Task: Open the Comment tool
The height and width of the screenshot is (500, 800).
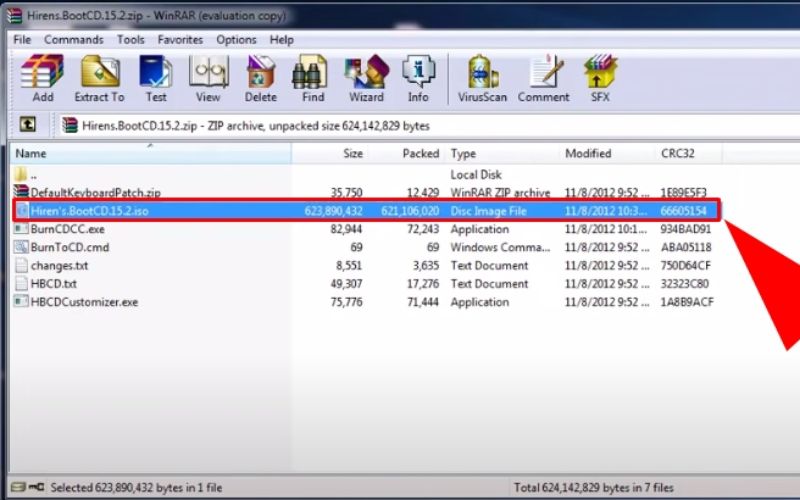Action: [x=543, y=79]
